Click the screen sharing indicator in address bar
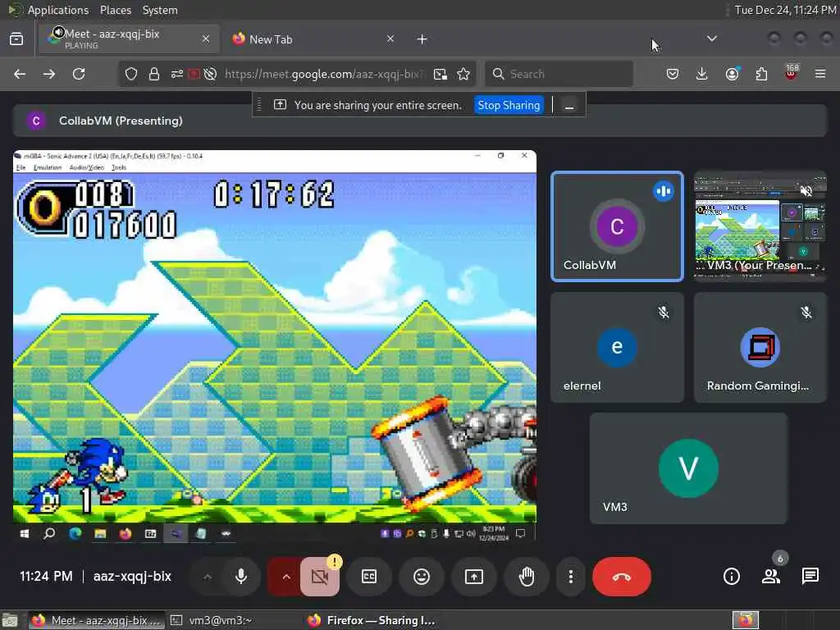The height and width of the screenshot is (630, 840). point(194,74)
